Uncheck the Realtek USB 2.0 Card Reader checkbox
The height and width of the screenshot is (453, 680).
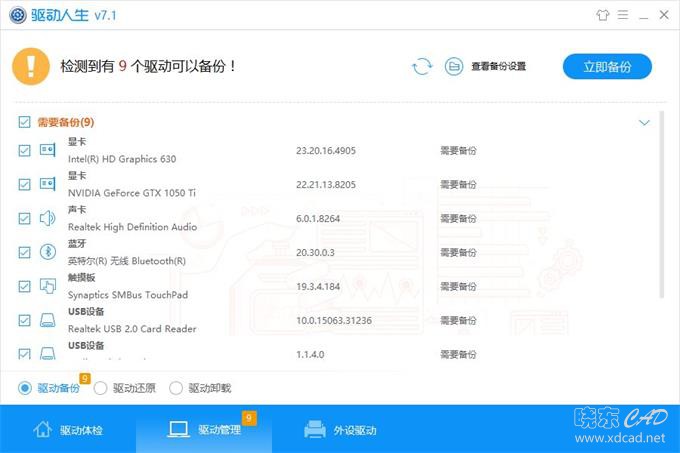(x=24, y=320)
